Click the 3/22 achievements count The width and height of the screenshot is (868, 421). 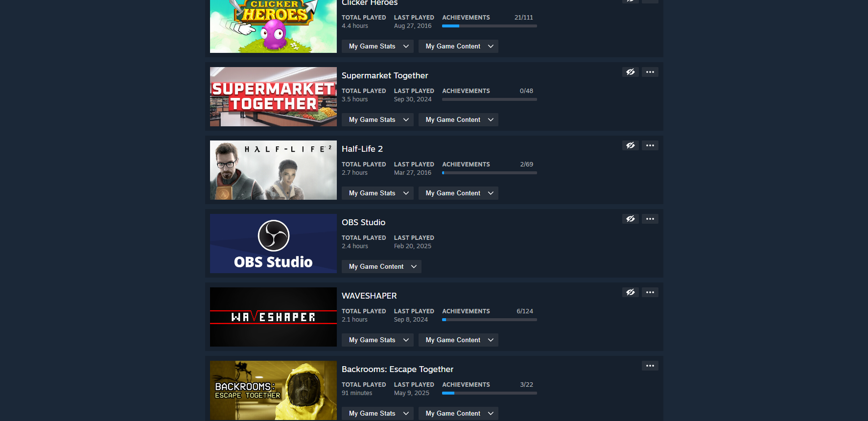click(x=527, y=384)
